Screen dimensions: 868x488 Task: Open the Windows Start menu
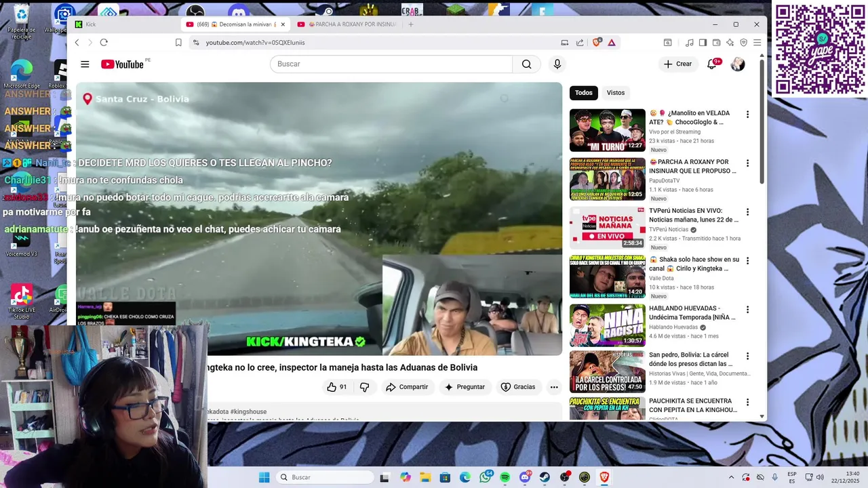pyautogui.click(x=264, y=477)
